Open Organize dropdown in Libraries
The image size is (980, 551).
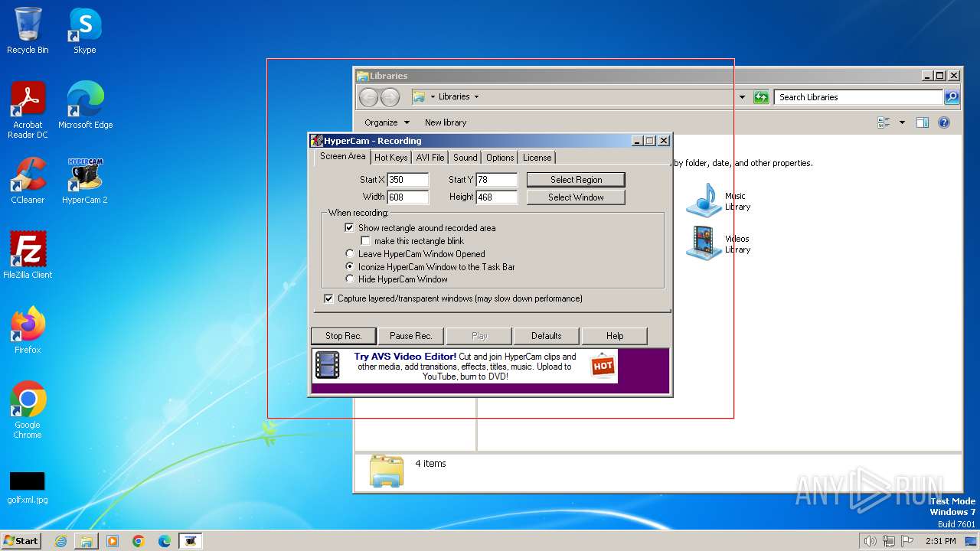tap(387, 122)
